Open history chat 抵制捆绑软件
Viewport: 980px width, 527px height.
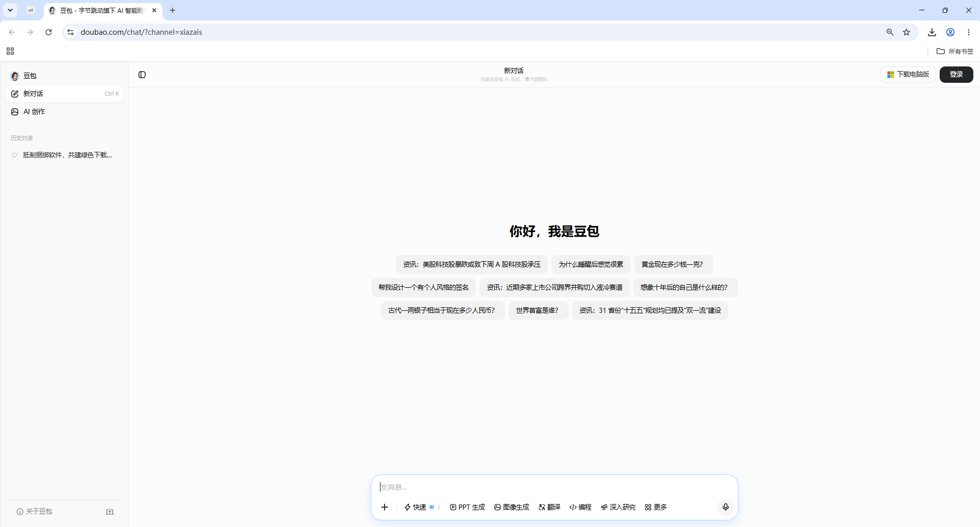tap(64, 155)
